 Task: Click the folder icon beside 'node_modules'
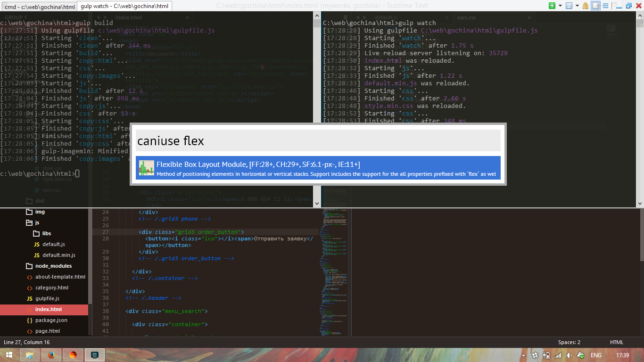(29, 266)
